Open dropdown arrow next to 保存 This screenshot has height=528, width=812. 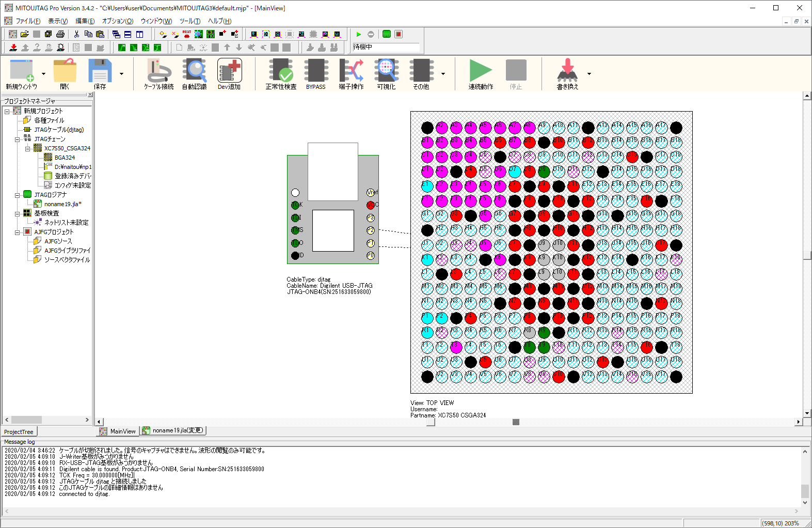(x=122, y=74)
